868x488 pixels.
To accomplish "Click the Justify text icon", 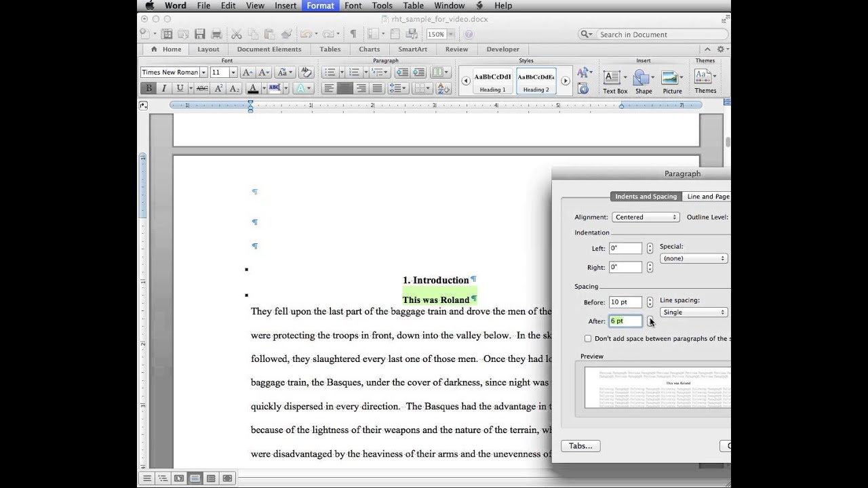I will [x=377, y=88].
